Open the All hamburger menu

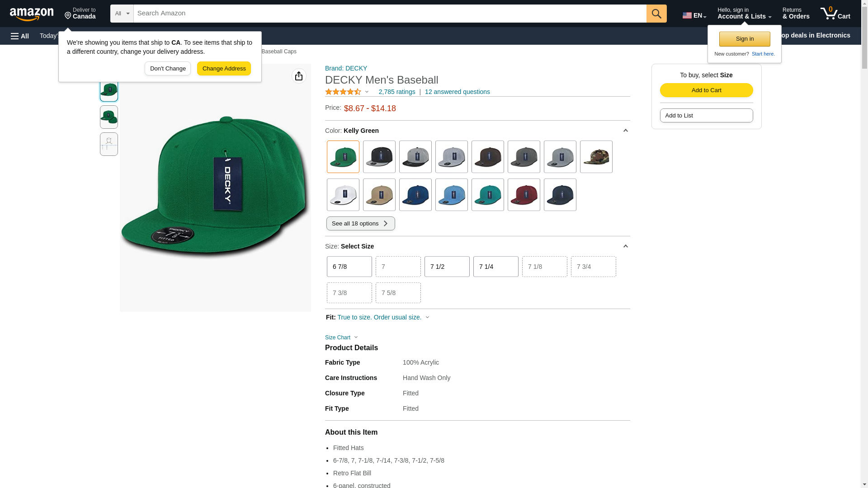click(x=20, y=36)
